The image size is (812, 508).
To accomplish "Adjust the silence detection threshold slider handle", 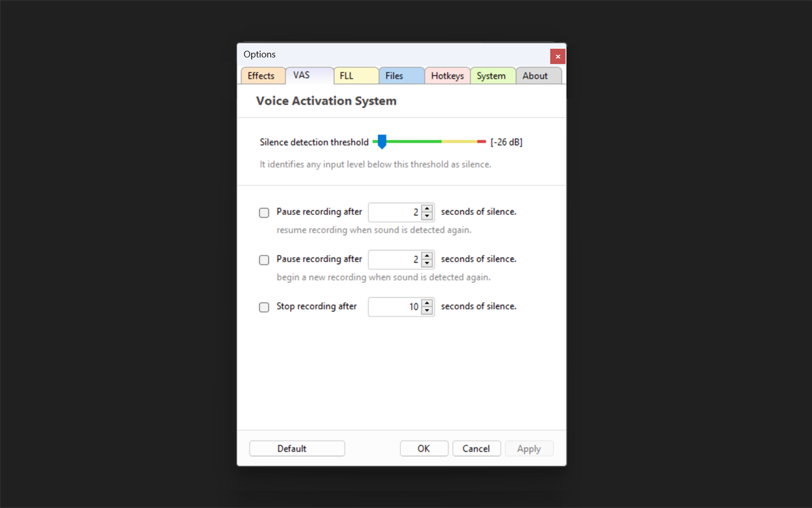I will 381,141.
